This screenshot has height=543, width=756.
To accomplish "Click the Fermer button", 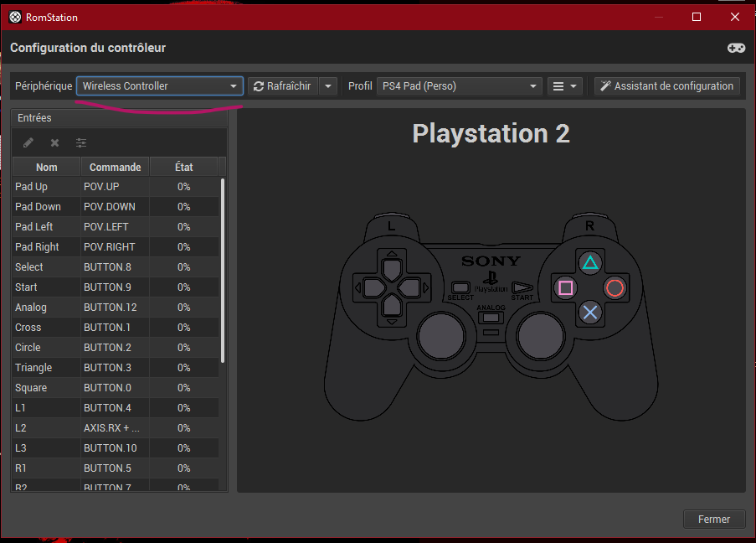I will (714, 520).
